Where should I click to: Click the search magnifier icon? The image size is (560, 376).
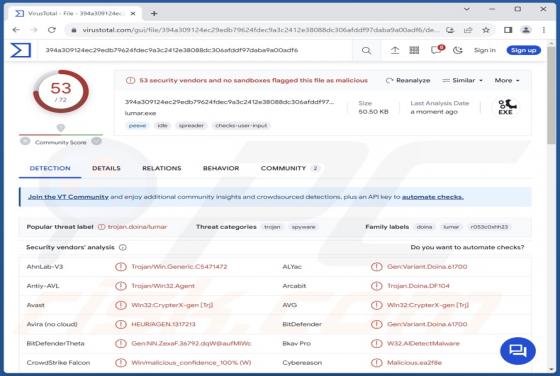click(x=366, y=51)
